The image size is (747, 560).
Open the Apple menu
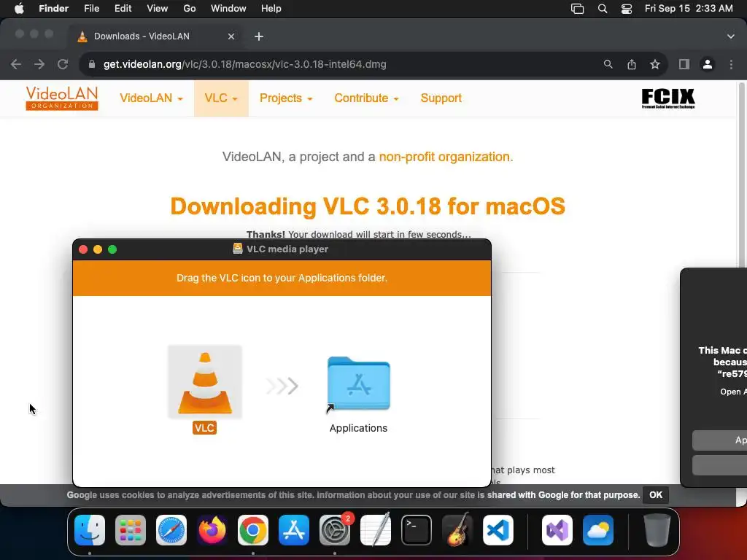tap(19, 9)
